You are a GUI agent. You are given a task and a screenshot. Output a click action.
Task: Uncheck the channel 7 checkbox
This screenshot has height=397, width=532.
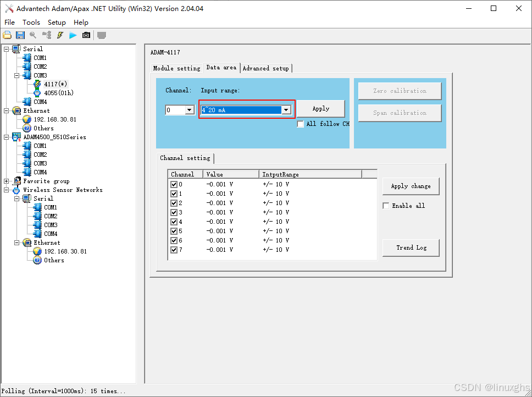(x=174, y=250)
